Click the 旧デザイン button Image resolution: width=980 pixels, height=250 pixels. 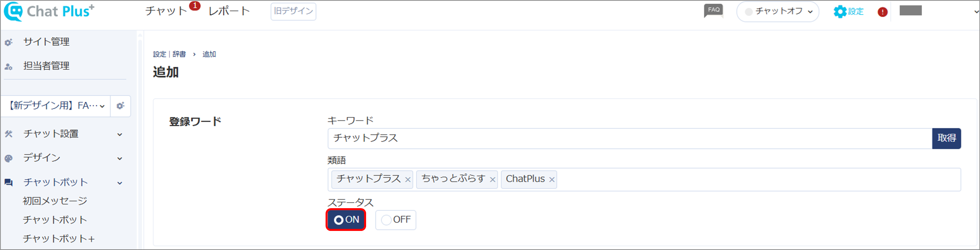click(293, 11)
